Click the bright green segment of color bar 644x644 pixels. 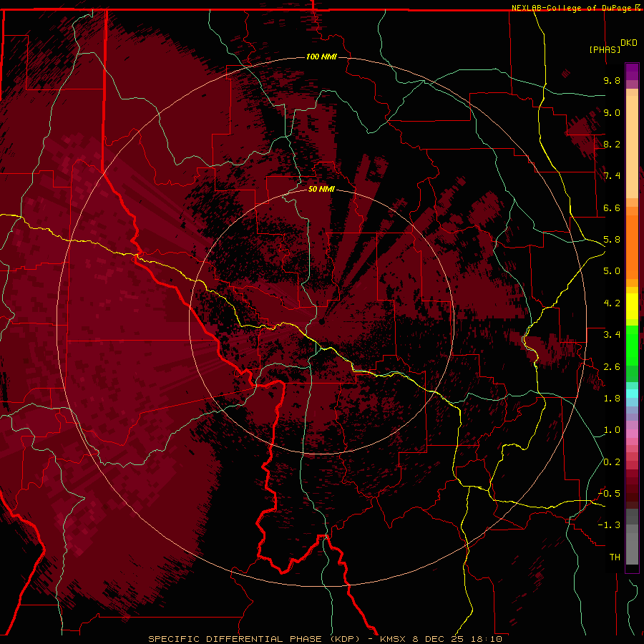[x=632, y=344]
